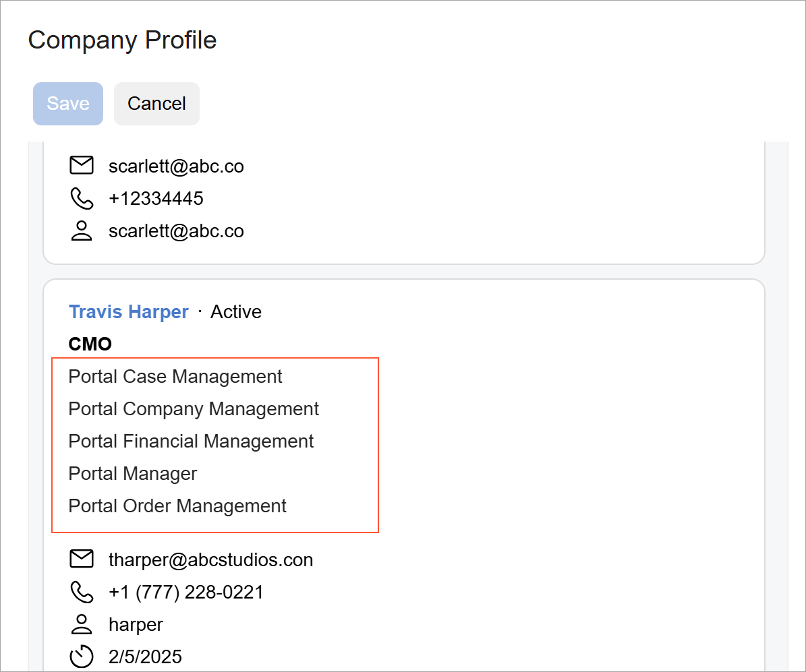Screen dimensions: 806x672
Task: Select the Portal Financial Management role text
Action: point(191,441)
